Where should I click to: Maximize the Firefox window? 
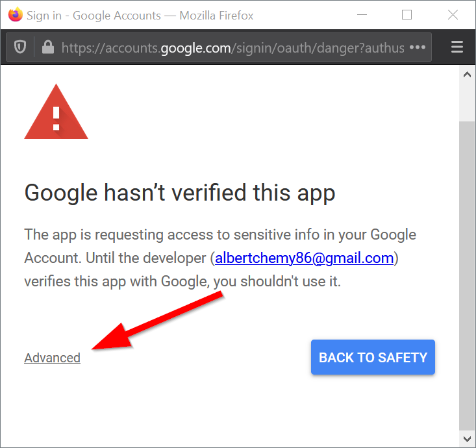coord(407,14)
